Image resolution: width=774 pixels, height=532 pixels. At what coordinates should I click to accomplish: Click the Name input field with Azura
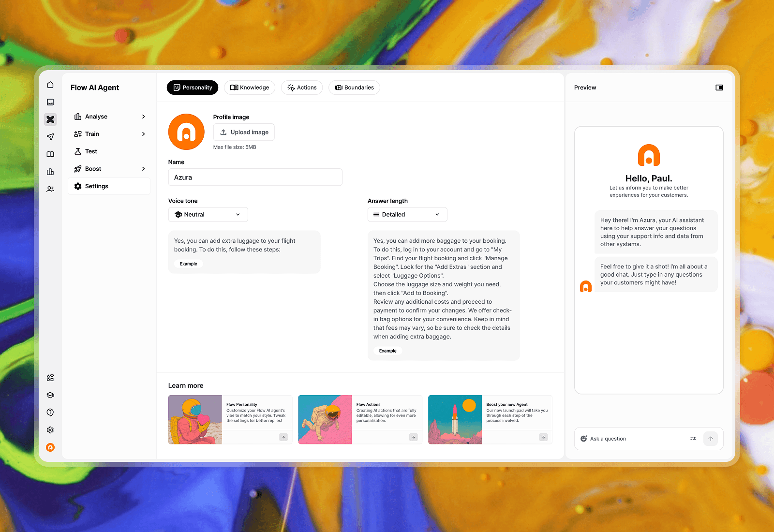(x=255, y=177)
